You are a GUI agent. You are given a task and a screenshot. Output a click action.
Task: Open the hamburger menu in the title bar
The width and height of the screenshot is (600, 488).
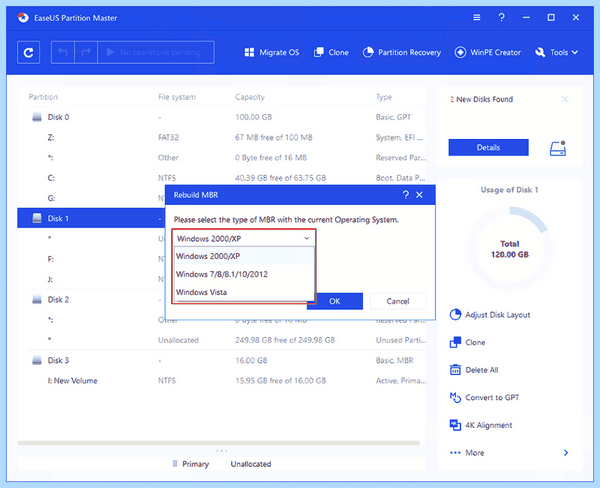click(x=476, y=18)
